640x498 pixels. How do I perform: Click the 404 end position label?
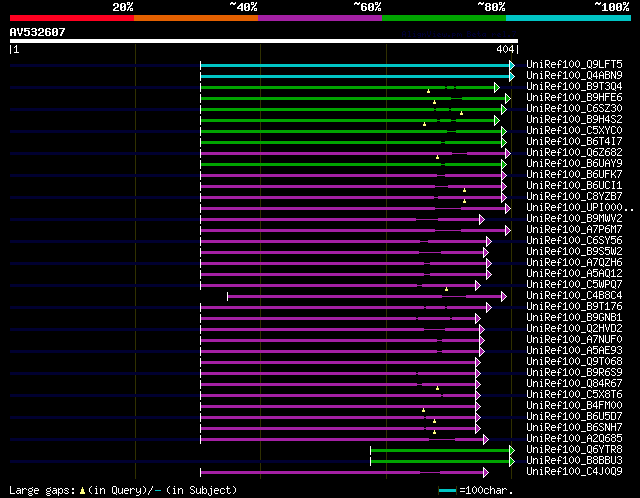click(505, 49)
